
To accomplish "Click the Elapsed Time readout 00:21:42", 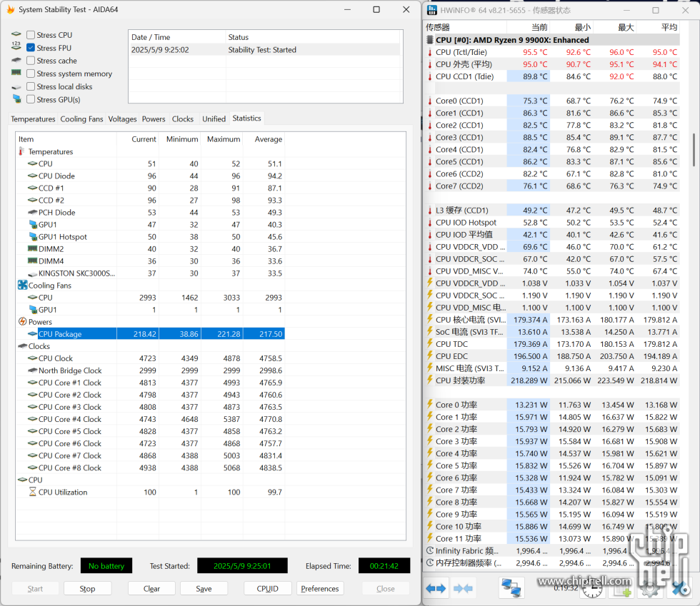I will [x=384, y=566].
